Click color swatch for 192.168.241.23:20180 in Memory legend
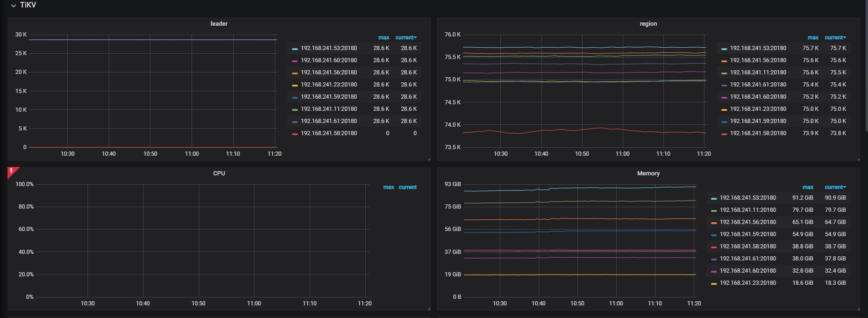 point(714,283)
